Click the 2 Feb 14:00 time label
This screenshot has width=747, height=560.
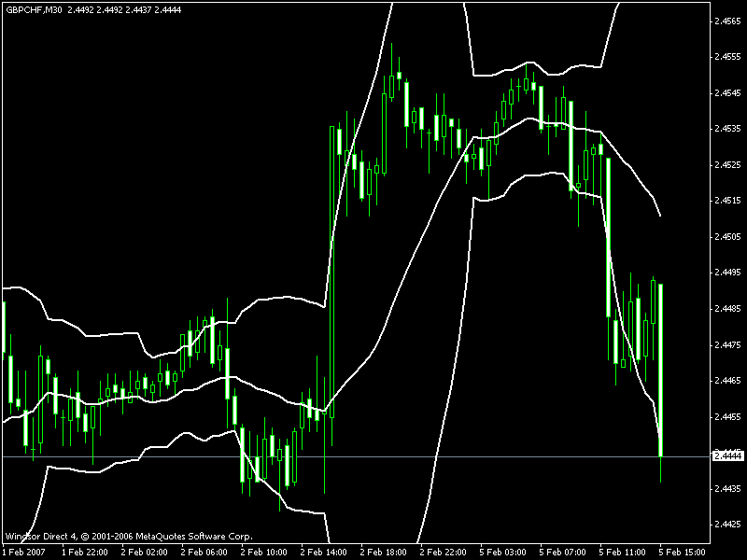(323, 553)
